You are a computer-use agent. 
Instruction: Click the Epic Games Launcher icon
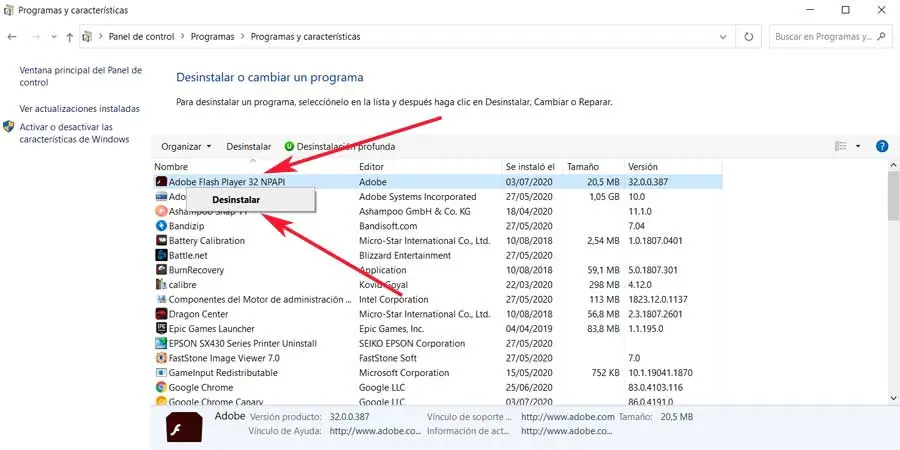pos(161,329)
